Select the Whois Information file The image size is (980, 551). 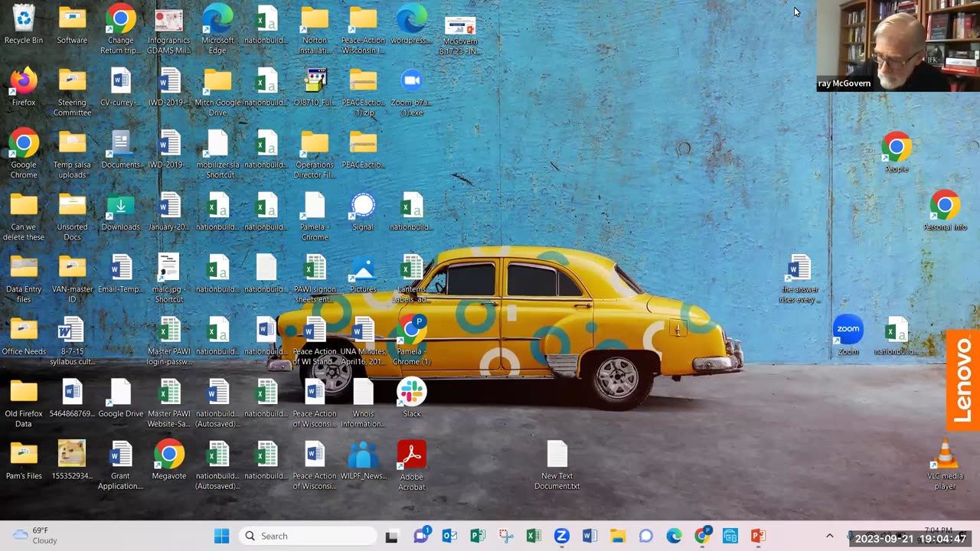pos(363,403)
